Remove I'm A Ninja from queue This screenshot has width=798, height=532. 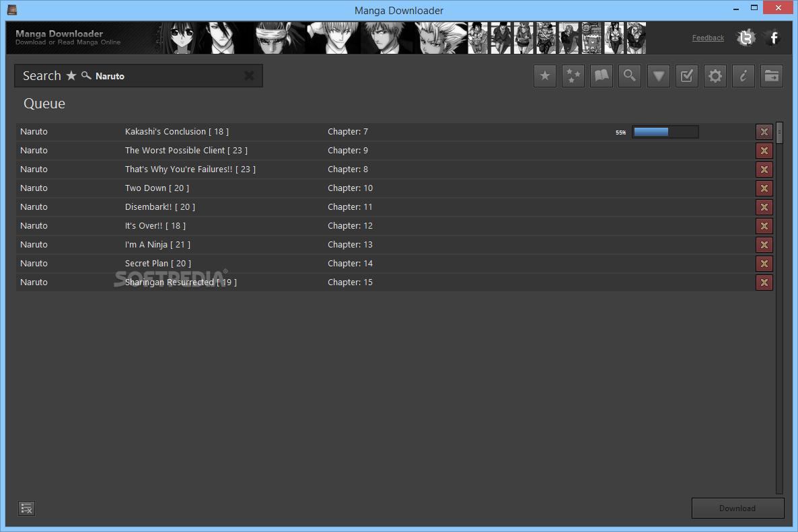pos(764,245)
